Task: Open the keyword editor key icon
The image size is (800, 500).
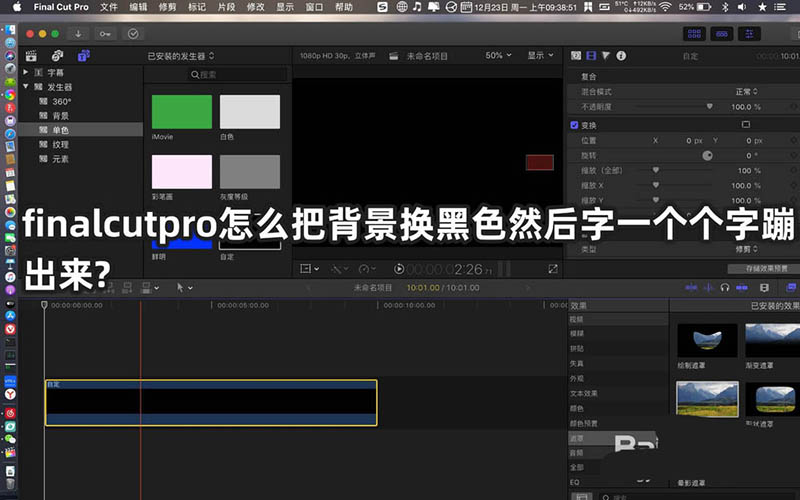Action: coord(105,34)
